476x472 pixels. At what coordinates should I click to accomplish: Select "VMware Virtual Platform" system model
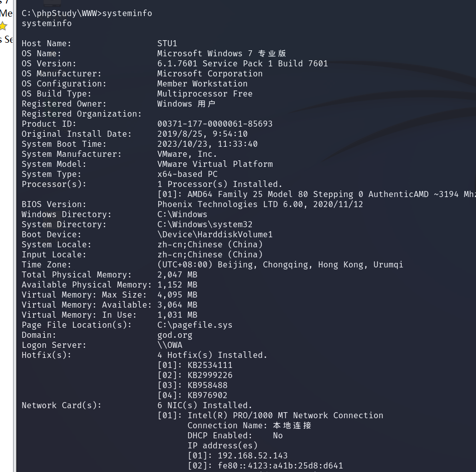pos(215,164)
